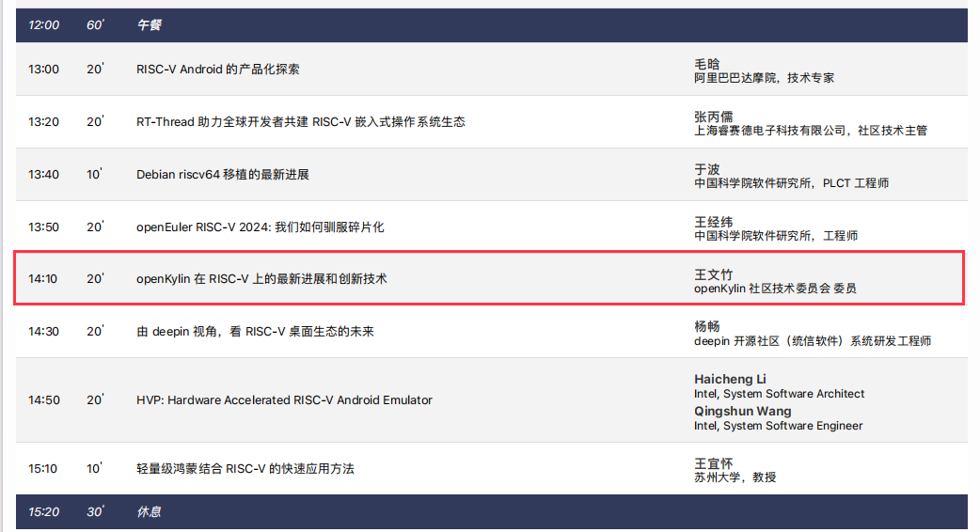The height and width of the screenshot is (532, 980).
Task: Click the 13:20 time cell
Action: click(44, 122)
